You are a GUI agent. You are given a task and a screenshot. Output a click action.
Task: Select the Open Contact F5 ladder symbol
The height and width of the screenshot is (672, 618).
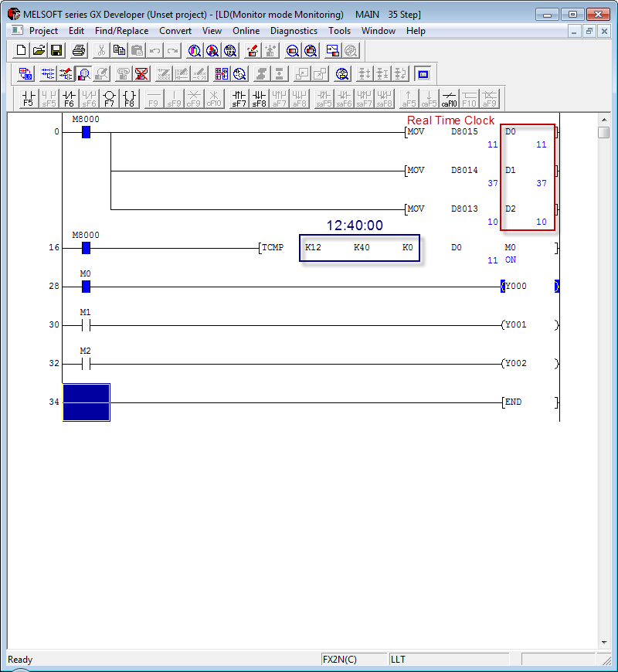coord(28,98)
